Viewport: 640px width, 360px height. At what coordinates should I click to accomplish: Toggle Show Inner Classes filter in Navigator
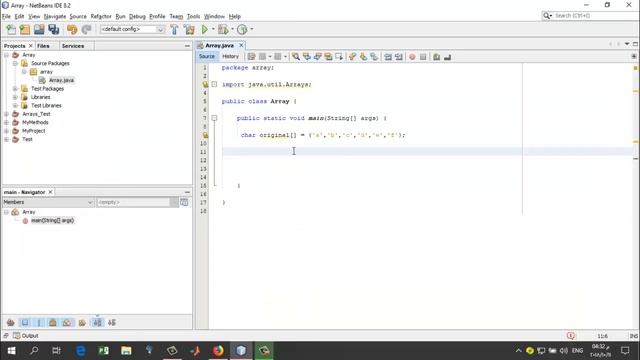point(67,323)
